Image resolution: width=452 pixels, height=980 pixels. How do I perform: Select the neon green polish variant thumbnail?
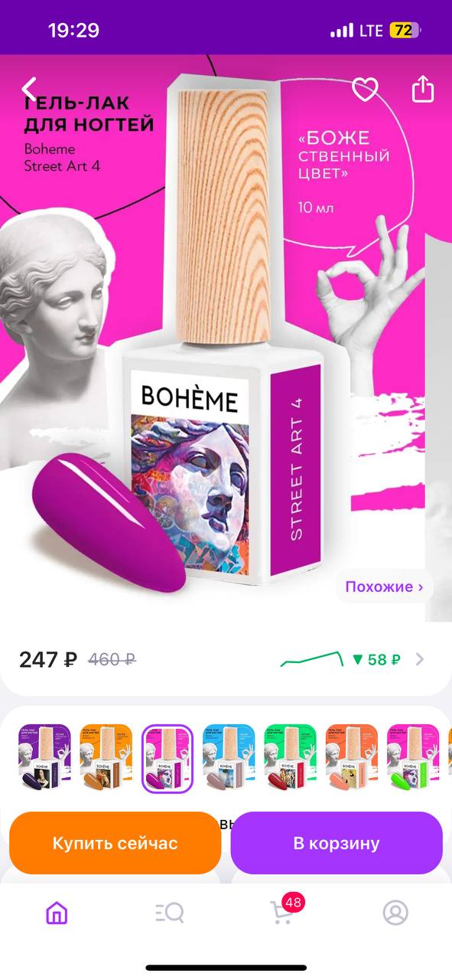[x=413, y=758]
